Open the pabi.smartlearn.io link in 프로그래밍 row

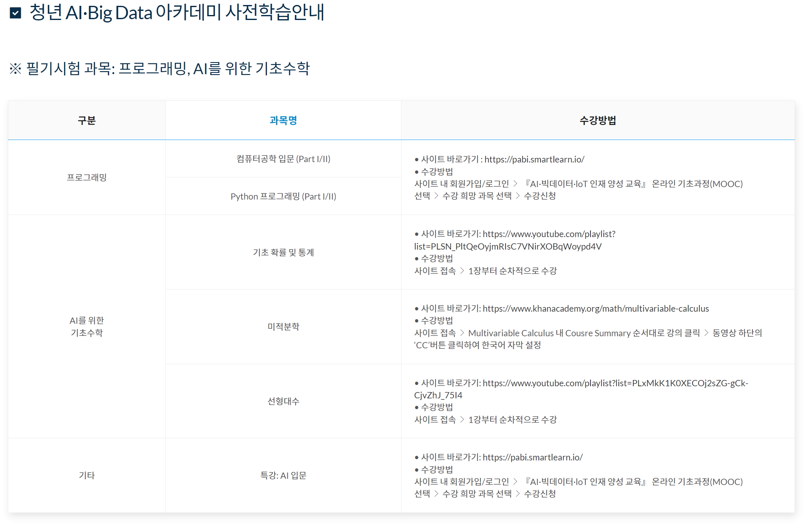pyautogui.click(x=534, y=159)
